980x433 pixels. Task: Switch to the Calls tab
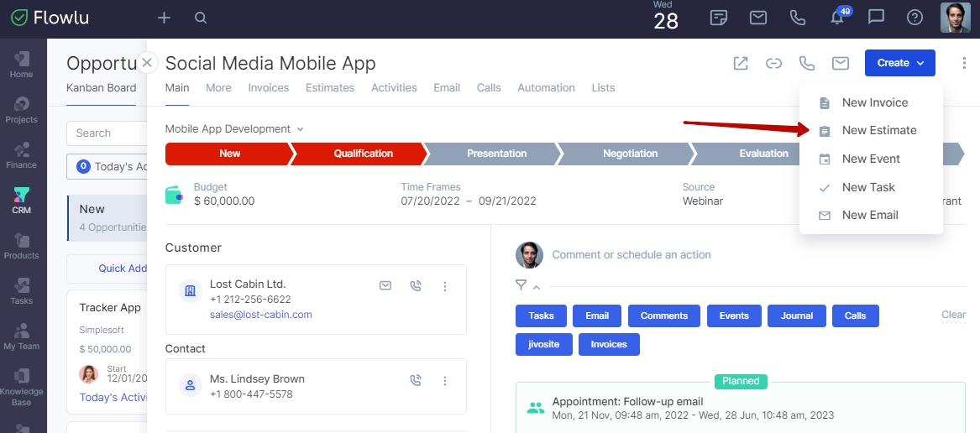489,88
